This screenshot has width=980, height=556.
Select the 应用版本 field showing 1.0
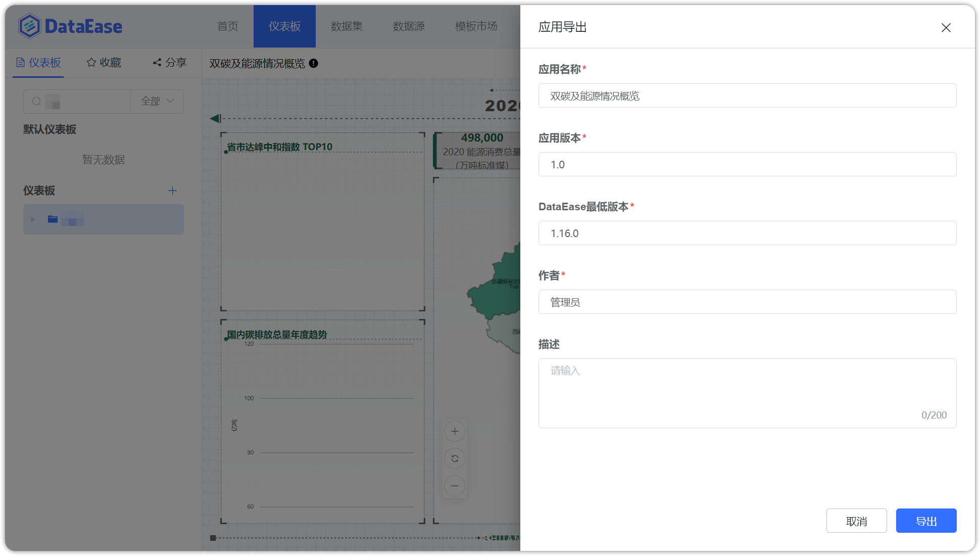pos(747,164)
